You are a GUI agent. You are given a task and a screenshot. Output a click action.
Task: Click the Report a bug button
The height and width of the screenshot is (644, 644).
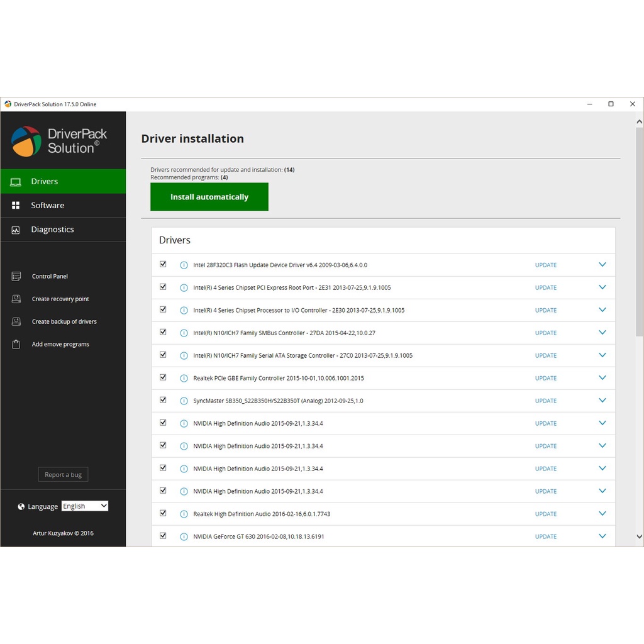63,475
